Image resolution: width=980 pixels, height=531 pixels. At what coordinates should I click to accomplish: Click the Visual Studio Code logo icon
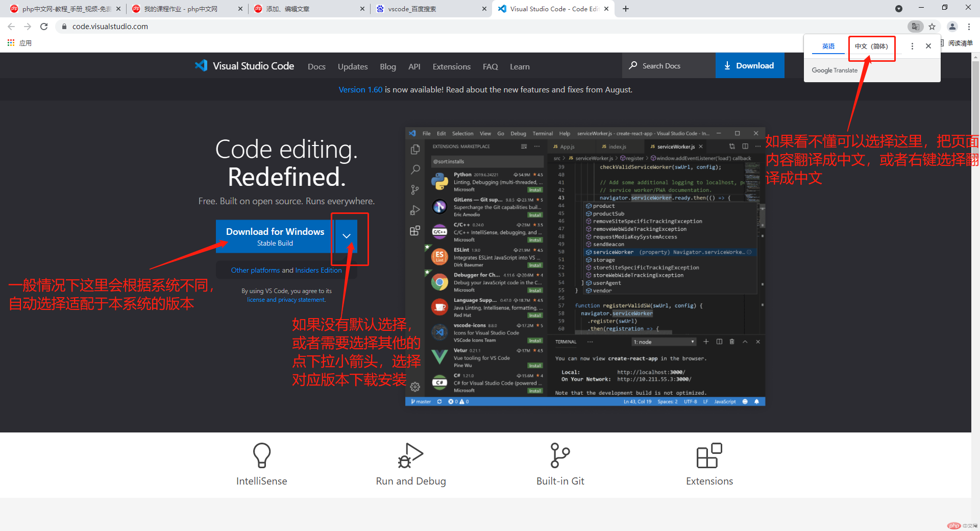(x=201, y=65)
